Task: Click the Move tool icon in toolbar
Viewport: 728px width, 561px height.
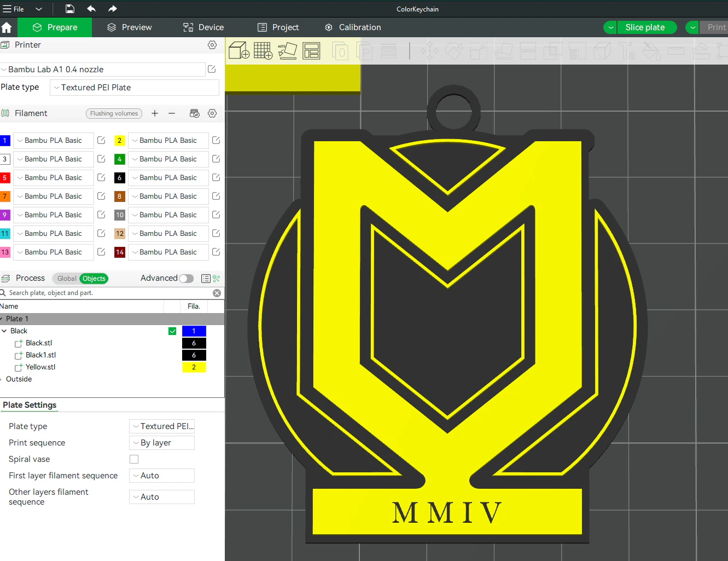Action: tap(429, 51)
